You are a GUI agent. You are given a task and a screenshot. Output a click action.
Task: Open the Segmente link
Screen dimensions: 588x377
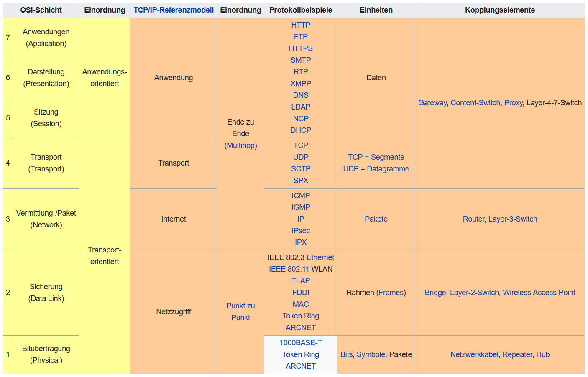[388, 157]
